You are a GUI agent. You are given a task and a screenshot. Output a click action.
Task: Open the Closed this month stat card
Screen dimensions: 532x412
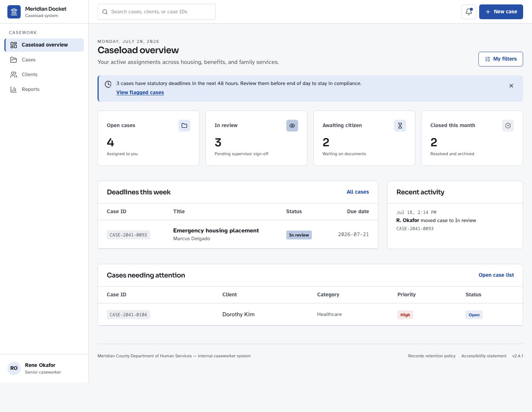472,138
